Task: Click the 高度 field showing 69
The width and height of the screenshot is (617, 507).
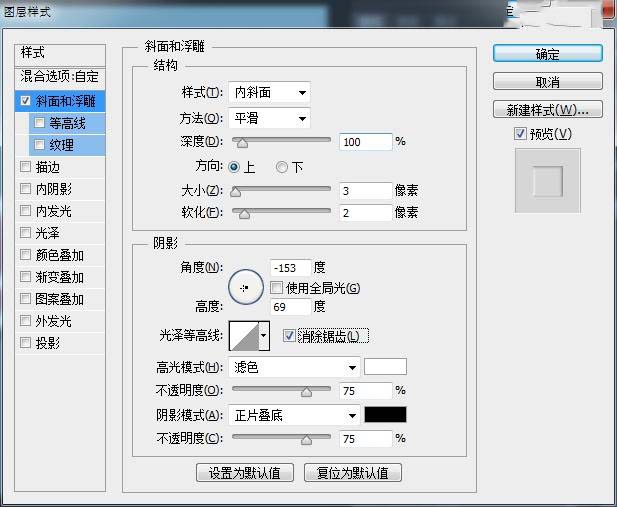Action: [x=290, y=307]
